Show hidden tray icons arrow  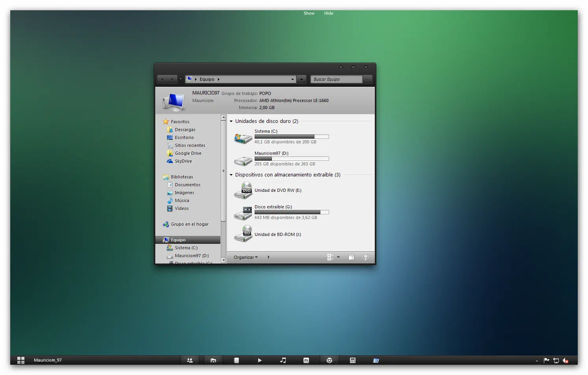(x=537, y=360)
